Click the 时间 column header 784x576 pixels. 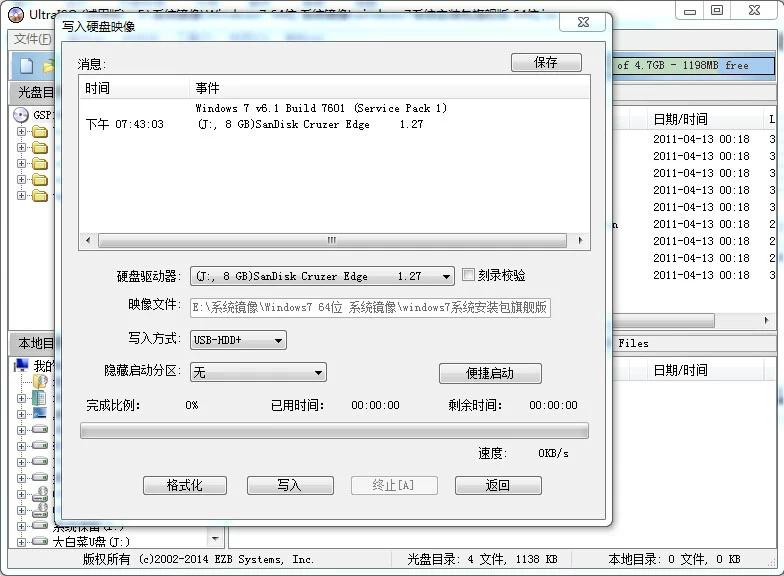[x=135, y=88]
